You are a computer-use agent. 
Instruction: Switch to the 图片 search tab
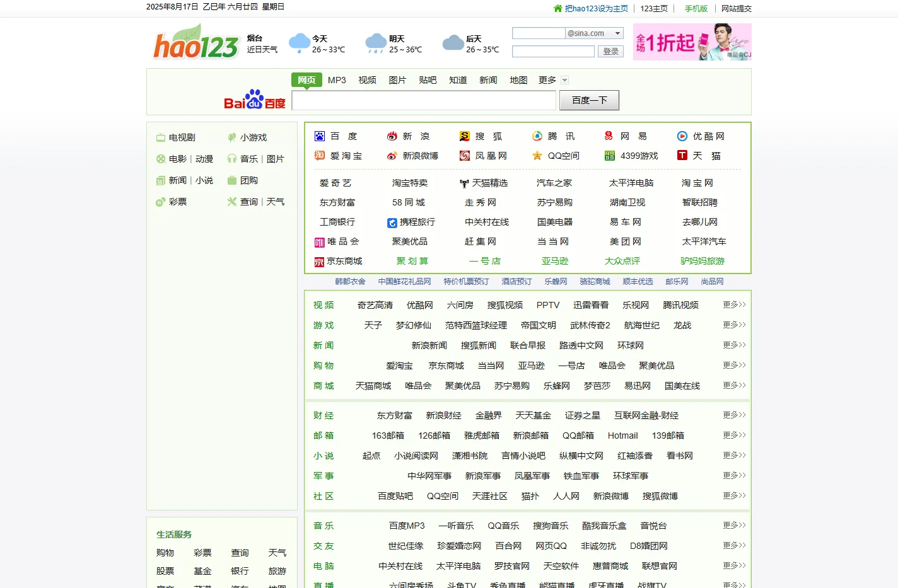point(397,80)
